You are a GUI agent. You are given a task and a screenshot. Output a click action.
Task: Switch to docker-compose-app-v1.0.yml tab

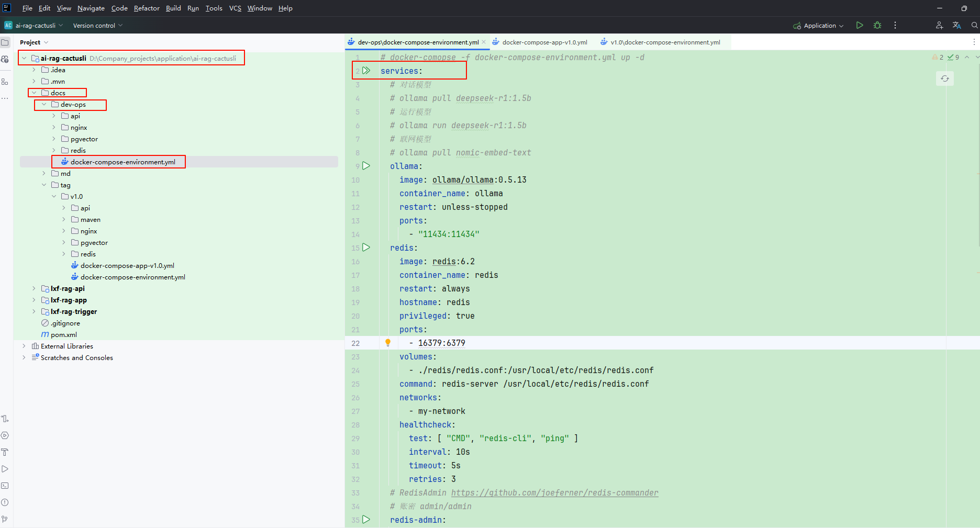click(x=540, y=42)
